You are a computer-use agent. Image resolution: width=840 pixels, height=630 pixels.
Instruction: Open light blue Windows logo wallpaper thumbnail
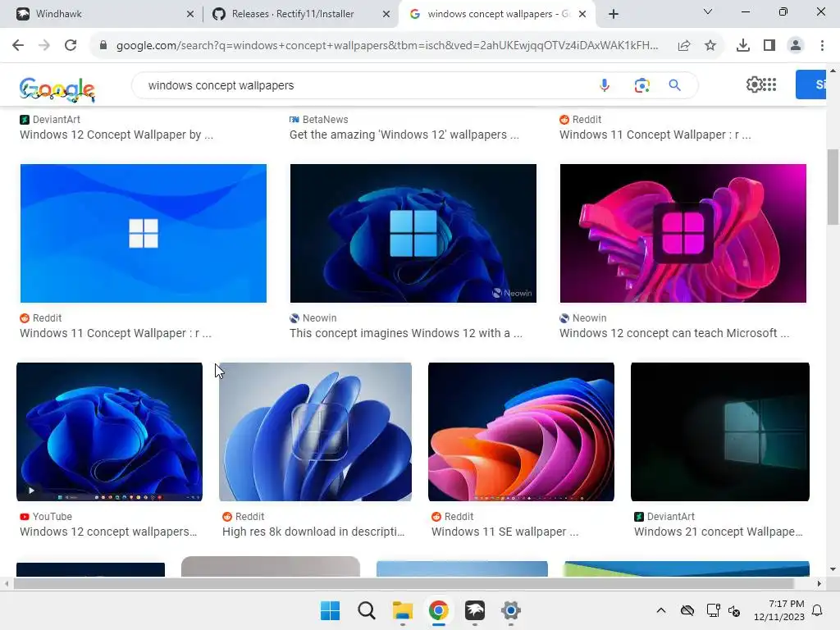pos(144,234)
